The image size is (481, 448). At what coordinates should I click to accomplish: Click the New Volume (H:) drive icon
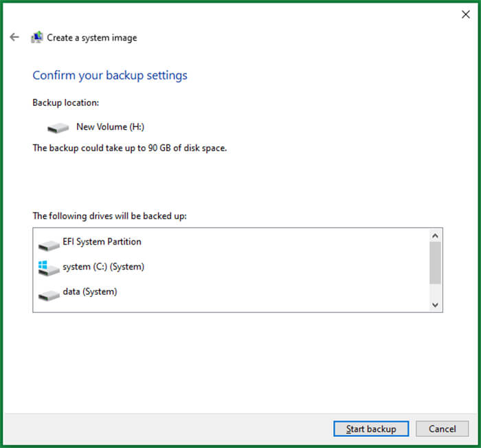point(58,128)
